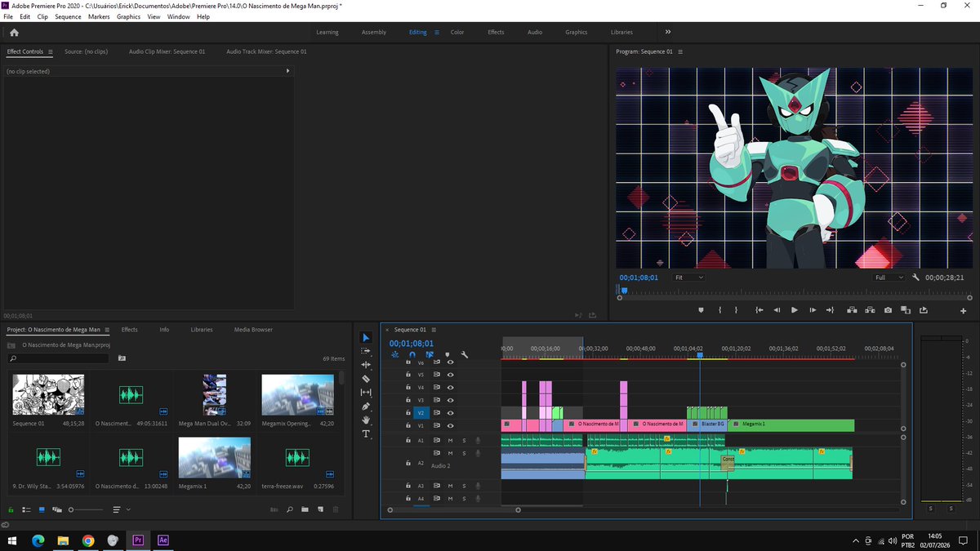Screen dimensions: 980x551
Task: Click the Lift button
Action: point(852,310)
